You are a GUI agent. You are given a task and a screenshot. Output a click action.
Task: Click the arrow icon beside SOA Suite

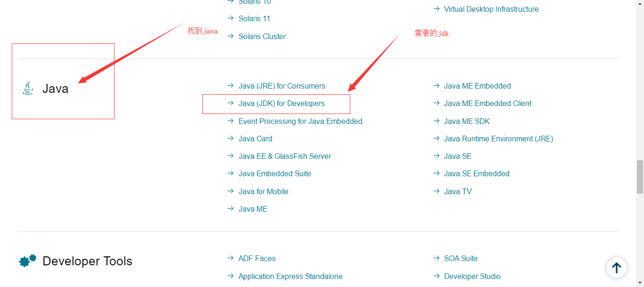click(x=436, y=258)
